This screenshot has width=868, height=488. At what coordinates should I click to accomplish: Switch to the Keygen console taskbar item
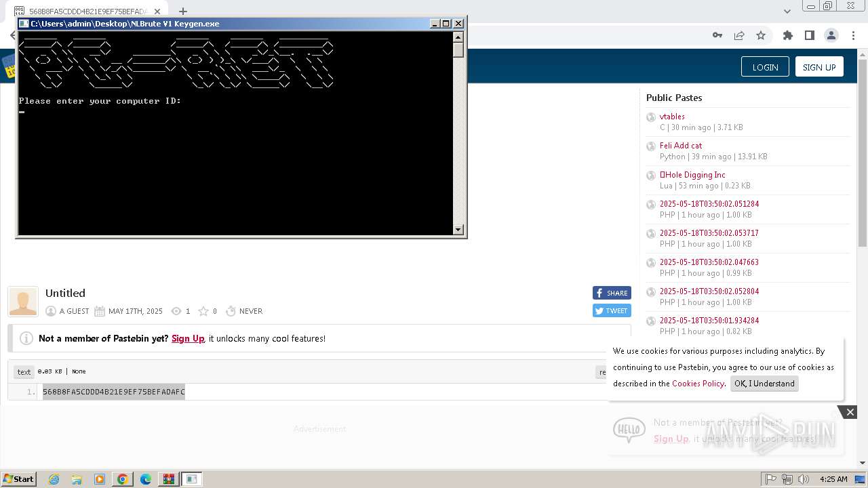192,479
